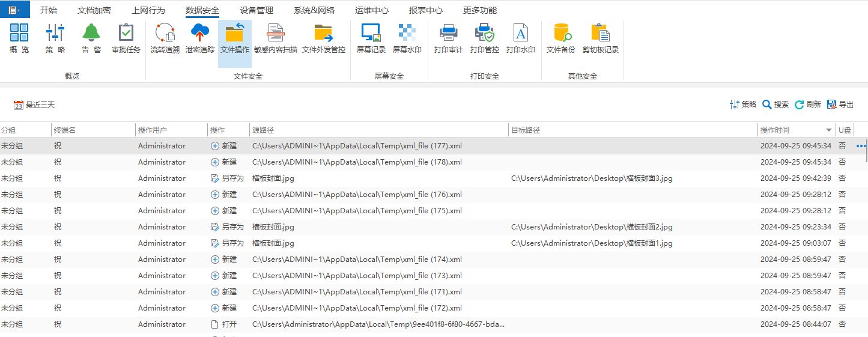Click the 分组 column header
This screenshot has width=868, height=337.
pos(25,130)
